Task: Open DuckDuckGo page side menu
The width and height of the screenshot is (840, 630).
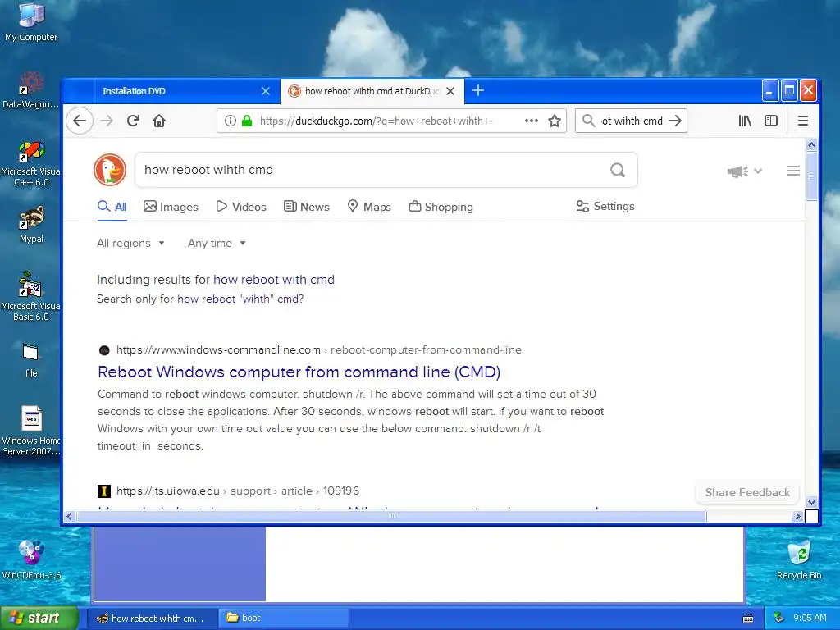Action: click(x=793, y=171)
